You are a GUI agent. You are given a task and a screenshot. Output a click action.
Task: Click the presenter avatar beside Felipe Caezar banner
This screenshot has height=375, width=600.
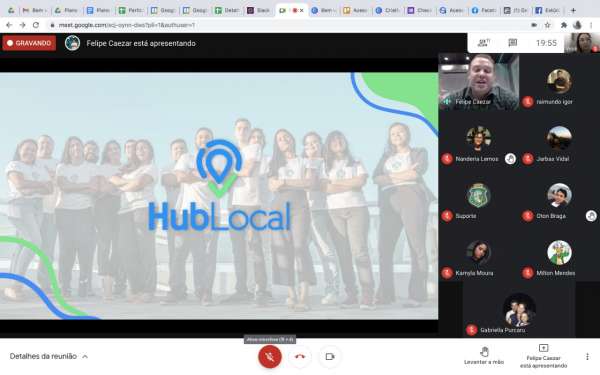[x=72, y=43]
